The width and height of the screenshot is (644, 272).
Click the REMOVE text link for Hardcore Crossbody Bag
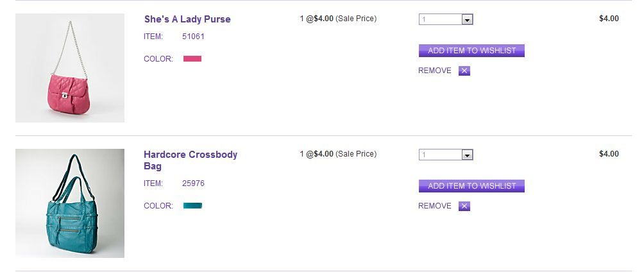[435, 206]
